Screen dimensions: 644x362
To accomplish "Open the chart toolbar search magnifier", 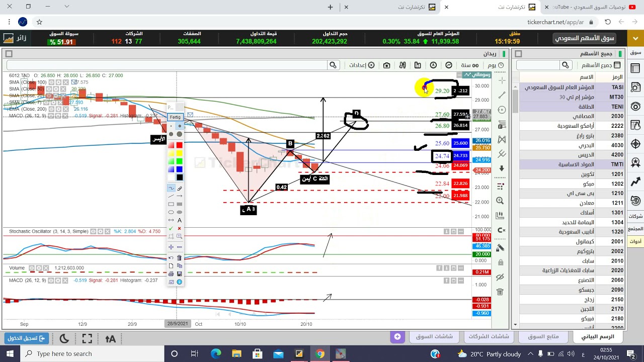I will [333, 65].
